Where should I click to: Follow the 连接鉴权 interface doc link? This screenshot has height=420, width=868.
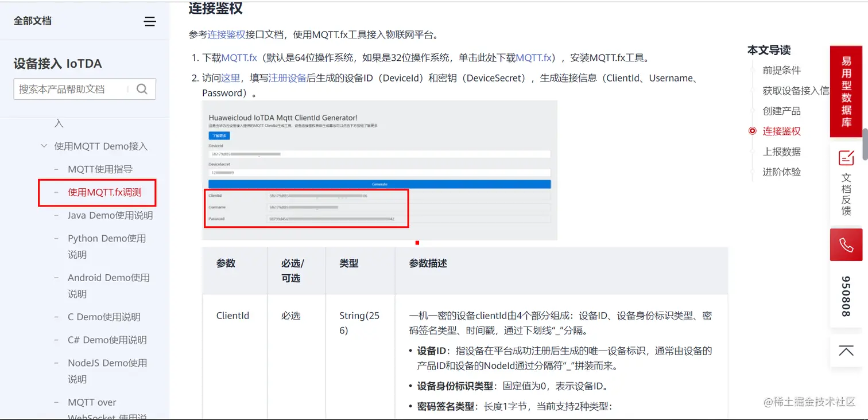(x=226, y=34)
